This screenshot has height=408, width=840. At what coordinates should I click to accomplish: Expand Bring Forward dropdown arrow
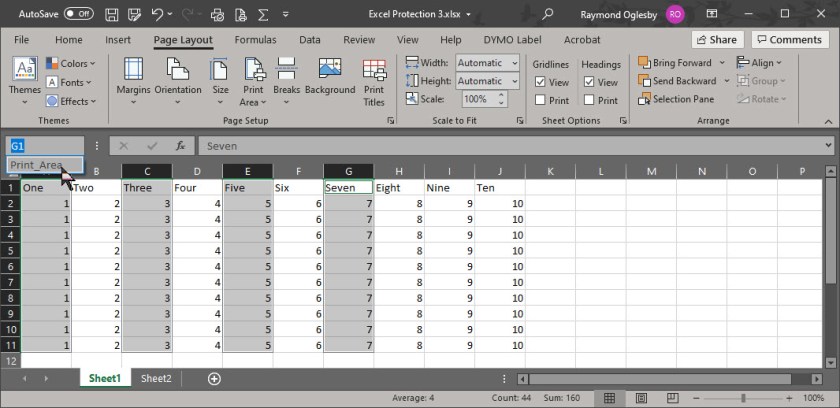(x=722, y=63)
